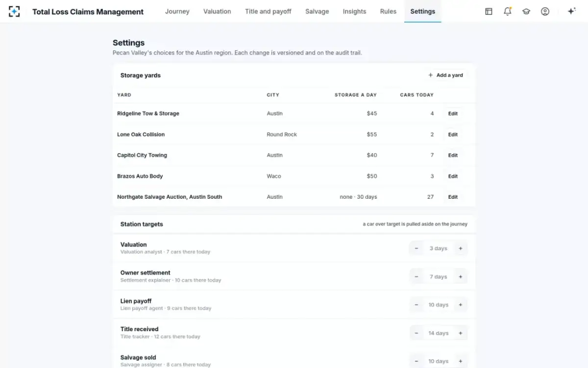Click 'none · 30 days' storage value
This screenshot has height=368, width=588.
pos(358,197)
